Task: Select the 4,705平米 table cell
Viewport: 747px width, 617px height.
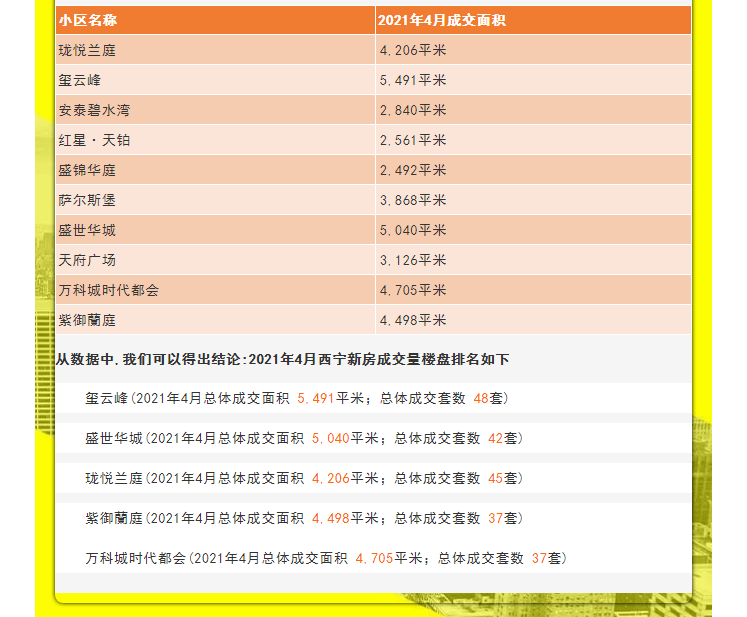Action: 533,290
